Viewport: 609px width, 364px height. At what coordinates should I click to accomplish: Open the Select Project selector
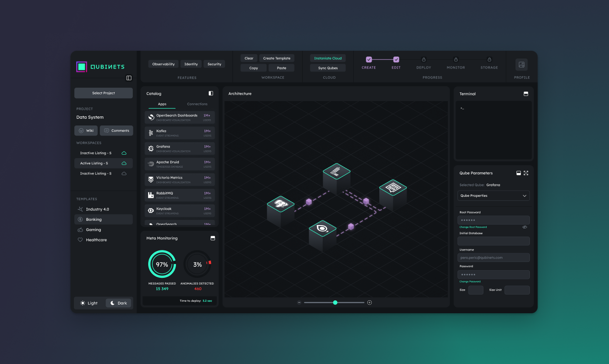(104, 93)
